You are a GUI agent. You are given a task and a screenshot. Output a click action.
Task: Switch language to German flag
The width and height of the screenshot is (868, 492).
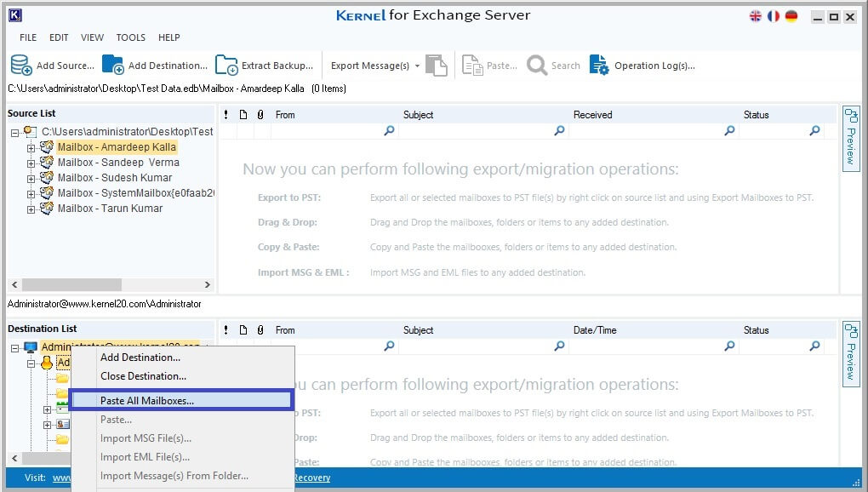791,16
